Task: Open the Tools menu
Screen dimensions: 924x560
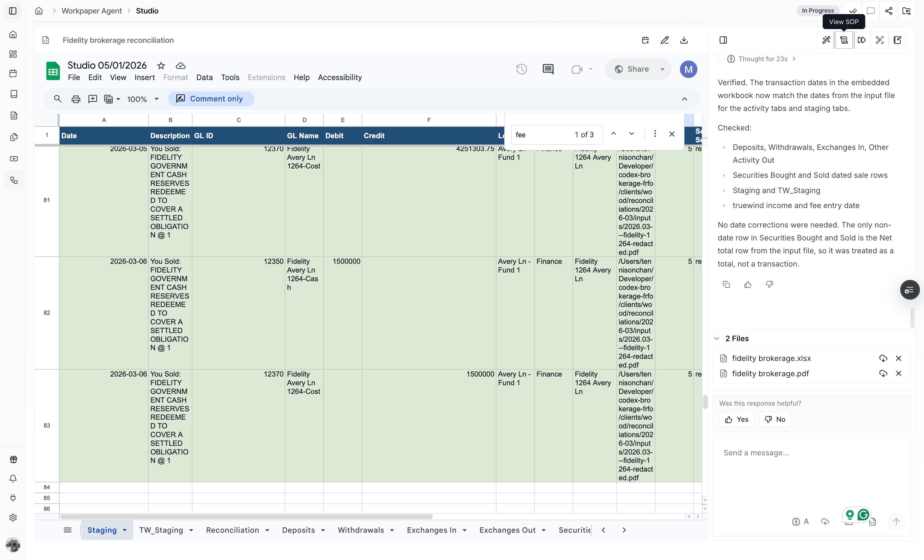Action: tap(230, 78)
